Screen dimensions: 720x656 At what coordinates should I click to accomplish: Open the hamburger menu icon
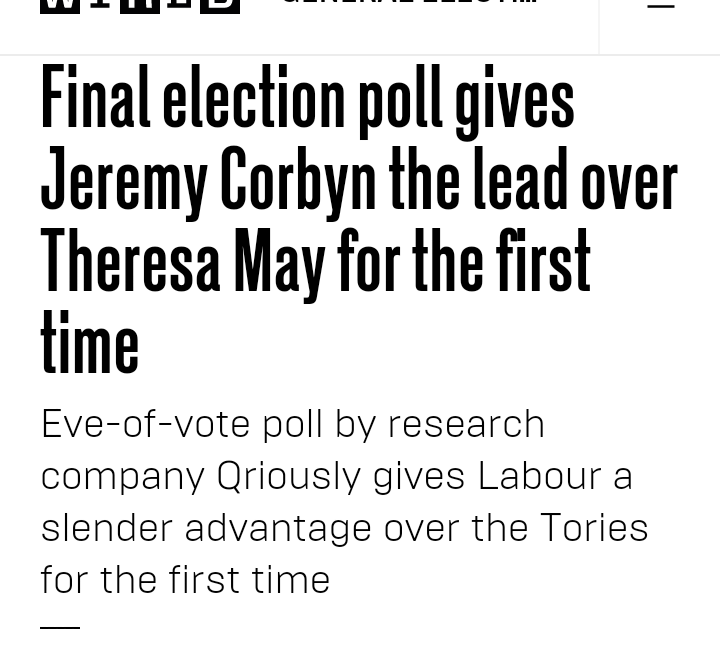point(660,5)
